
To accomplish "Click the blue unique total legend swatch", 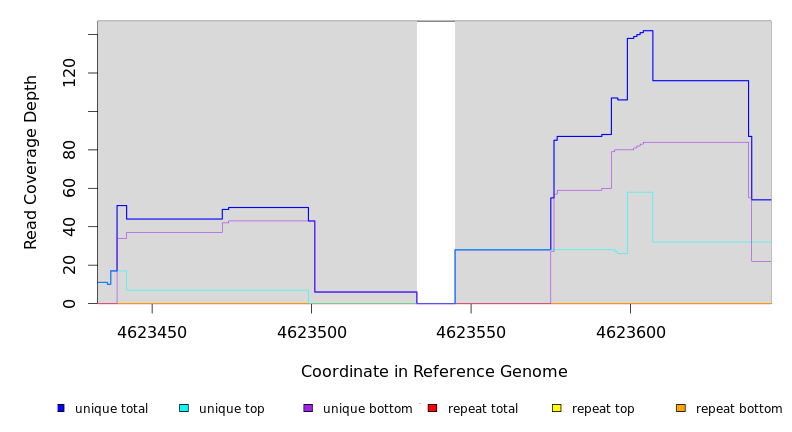I will click(x=61, y=408).
